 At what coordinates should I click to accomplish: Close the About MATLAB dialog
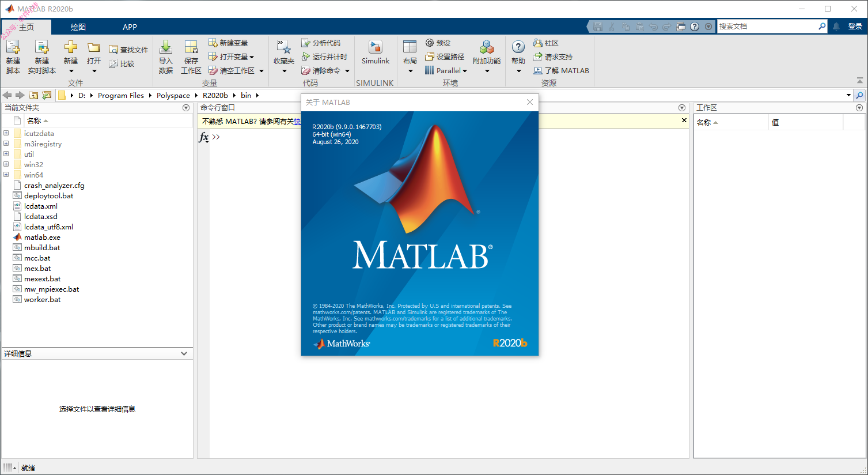pyautogui.click(x=530, y=102)
